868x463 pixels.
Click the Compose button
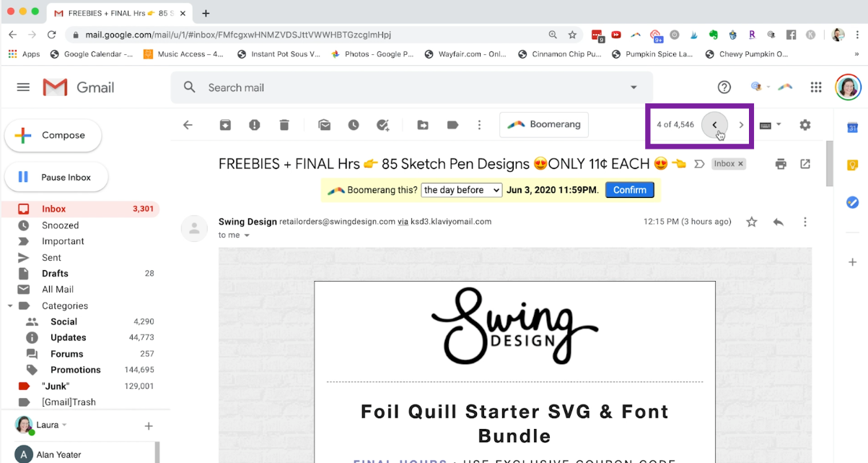point(53,136)
